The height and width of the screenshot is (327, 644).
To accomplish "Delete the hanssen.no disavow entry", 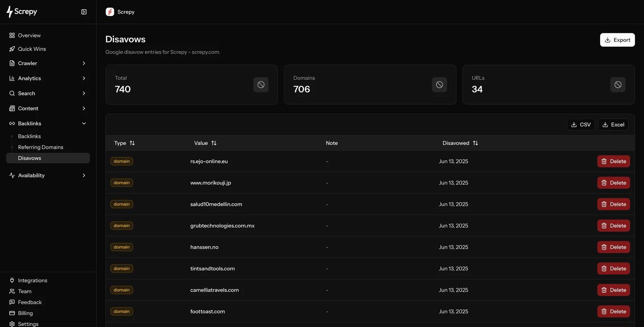I will pyautogui.click(x=613, y=247).
